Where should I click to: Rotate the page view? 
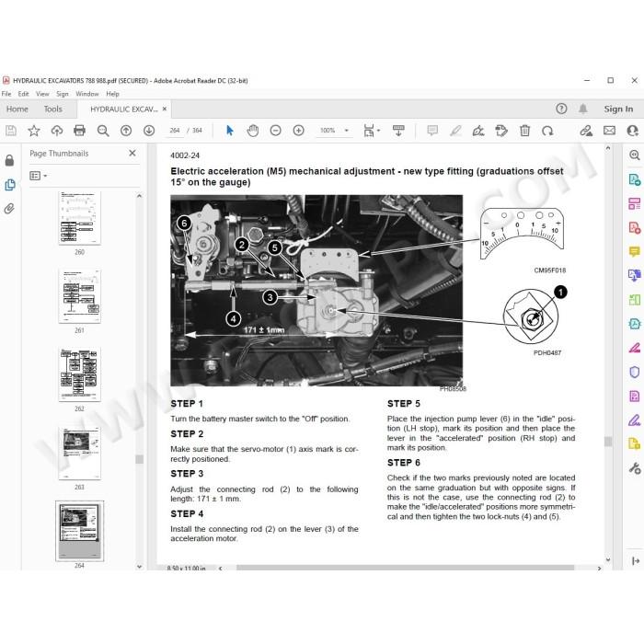point(547,131)
